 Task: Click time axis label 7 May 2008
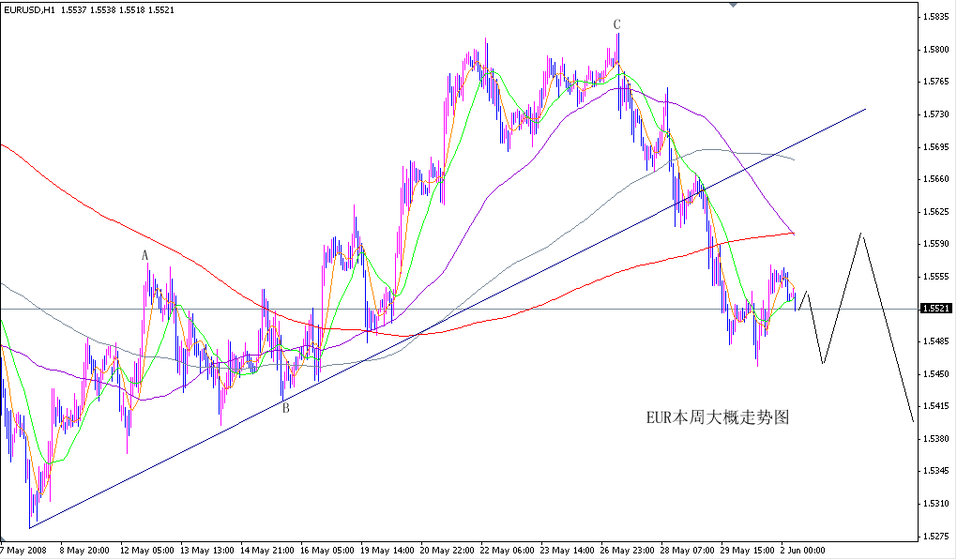[x=23, y=551]
